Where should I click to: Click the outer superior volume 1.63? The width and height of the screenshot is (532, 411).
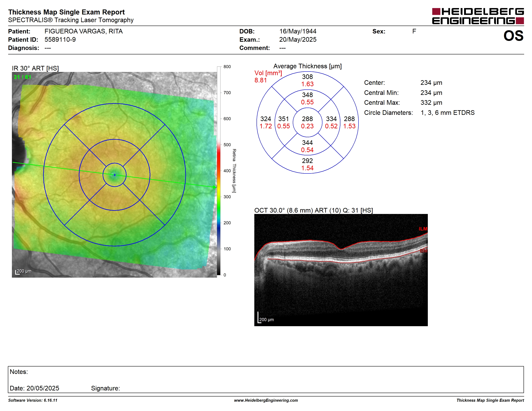tap(307, 84)
